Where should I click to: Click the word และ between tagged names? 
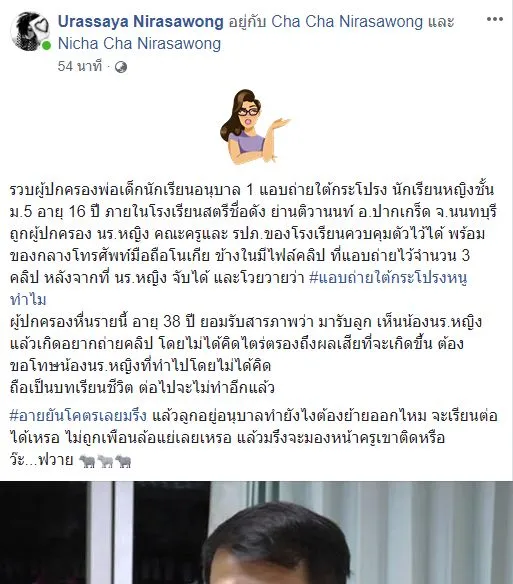tap(441, 22)
